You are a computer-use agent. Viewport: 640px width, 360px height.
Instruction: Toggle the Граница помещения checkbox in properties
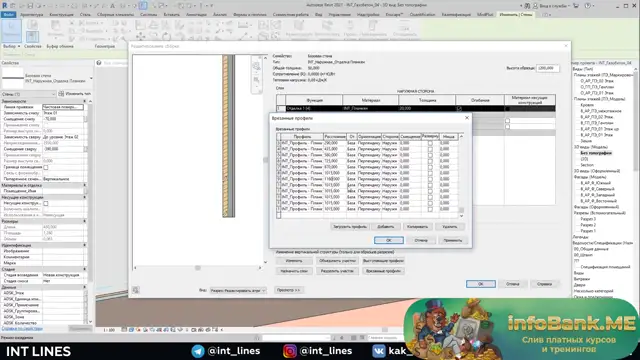(46, 167)
